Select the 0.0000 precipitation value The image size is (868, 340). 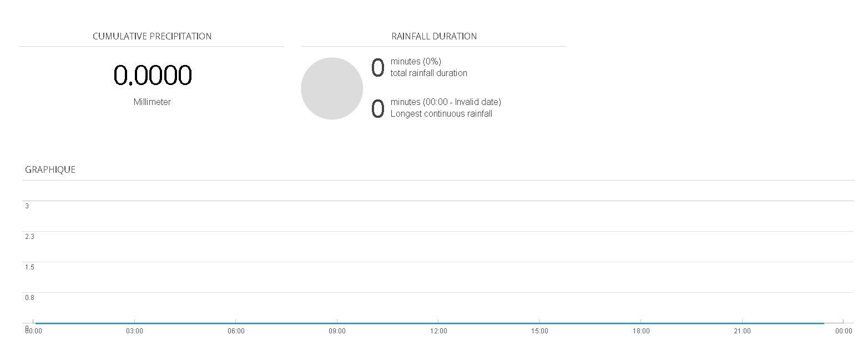(153, 76)
